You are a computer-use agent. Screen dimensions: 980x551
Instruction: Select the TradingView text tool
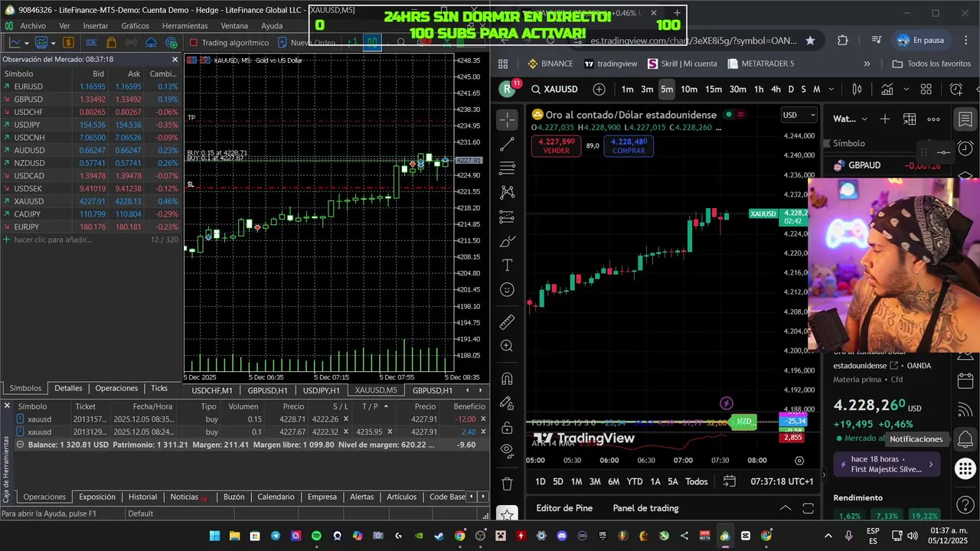(507, 266)
